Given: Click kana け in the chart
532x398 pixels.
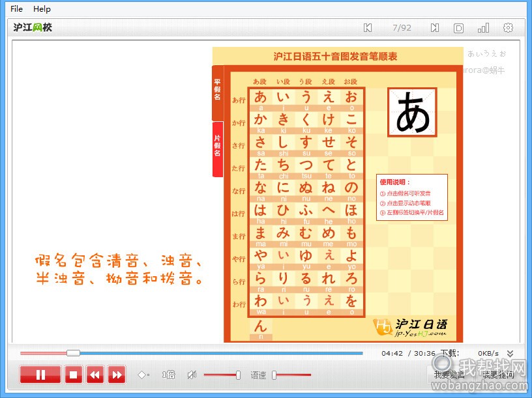Looking at the screenshot, I should click(329, 119).
